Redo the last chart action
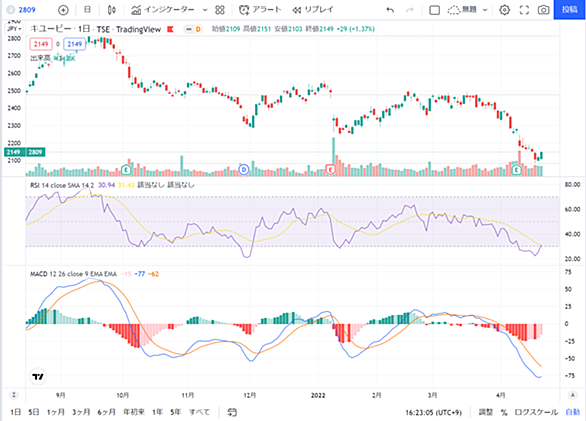 click(410, 10)
